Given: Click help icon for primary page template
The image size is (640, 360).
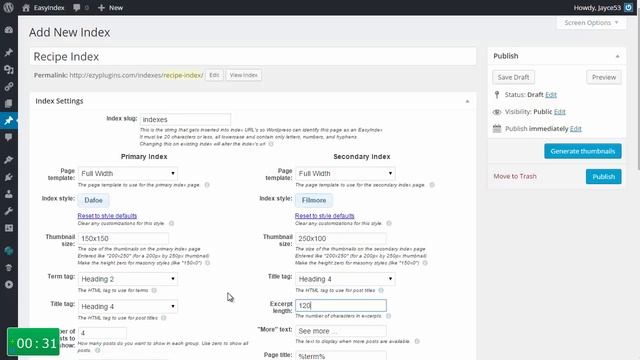Looking at the screenshot, I should 207,185.
